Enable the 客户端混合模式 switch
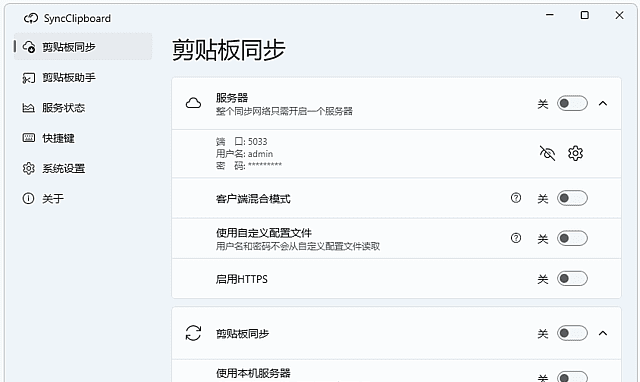640x382 pixels. click(572, 198)
